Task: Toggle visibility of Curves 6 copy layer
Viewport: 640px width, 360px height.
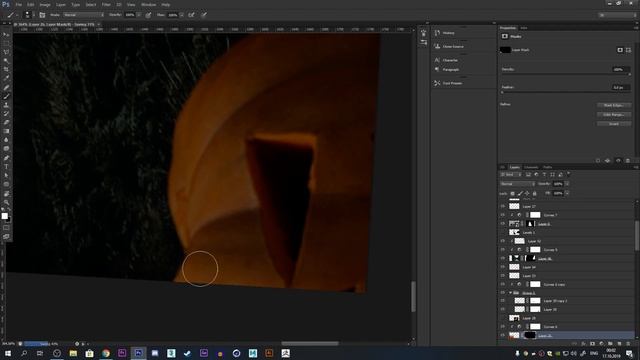Action: (x=503, y=284)
